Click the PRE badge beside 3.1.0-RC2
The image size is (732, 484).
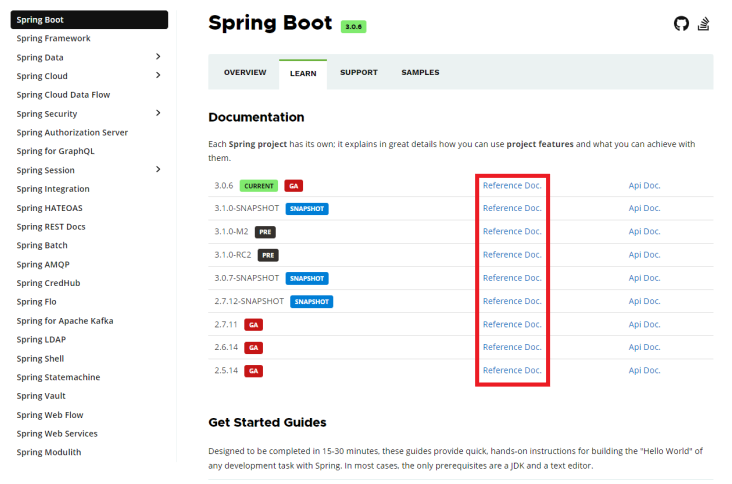pyautogui.click(x=268, y=255)
